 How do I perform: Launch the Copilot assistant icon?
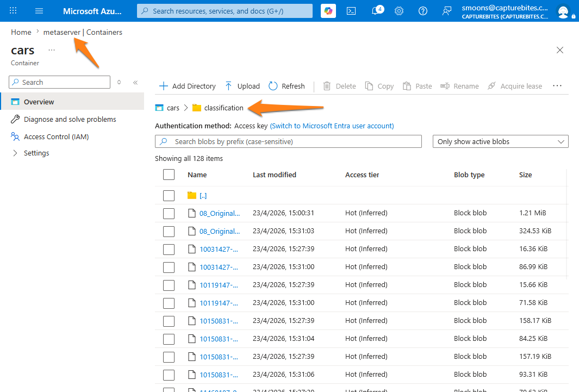[328, 11]
